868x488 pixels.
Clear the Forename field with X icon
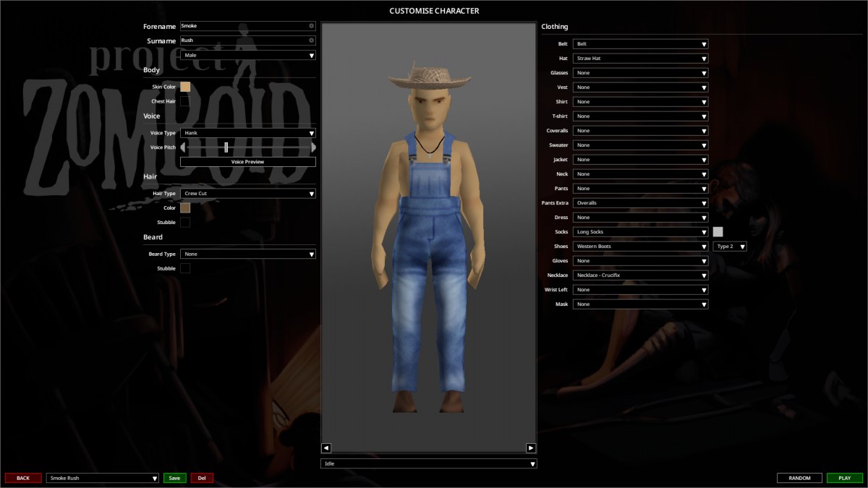point(312,26)
